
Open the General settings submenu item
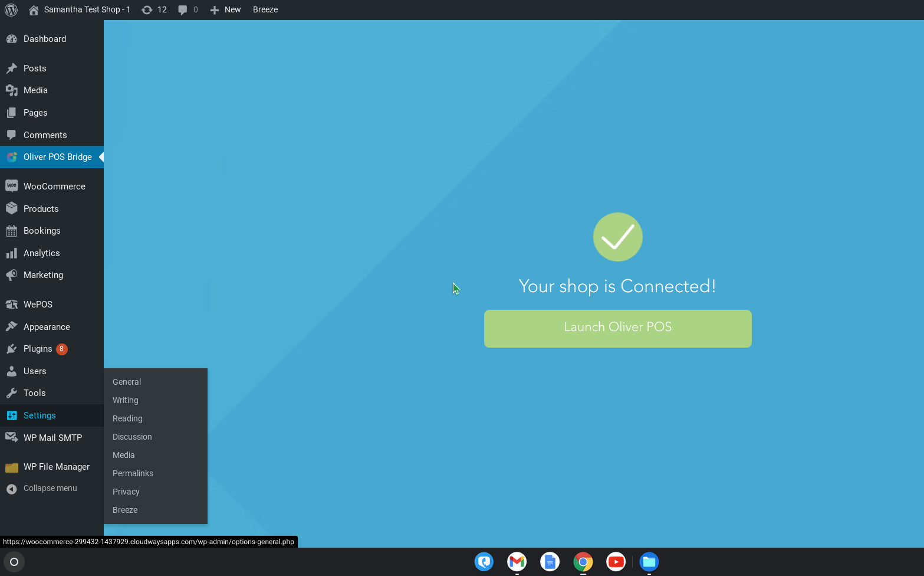(127, 382)
